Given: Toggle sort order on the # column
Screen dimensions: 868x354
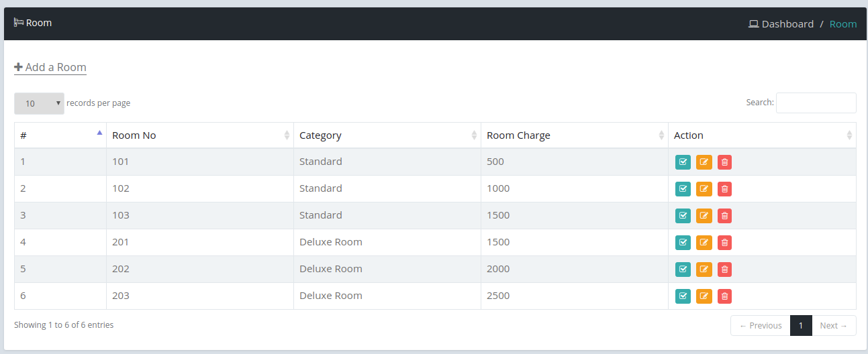Looking at the screenshot, I should (60, 135).
